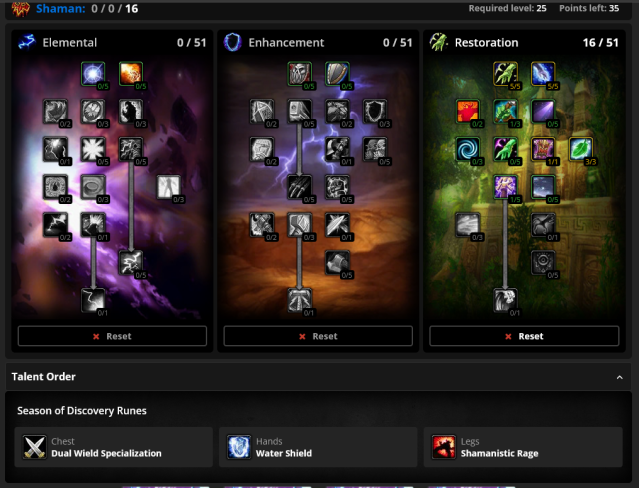Click Toughness talent (0/5) in Enhancement
The width and height of the screenshot is (639, 488).
pyautogui.click(x=337, y=187)
